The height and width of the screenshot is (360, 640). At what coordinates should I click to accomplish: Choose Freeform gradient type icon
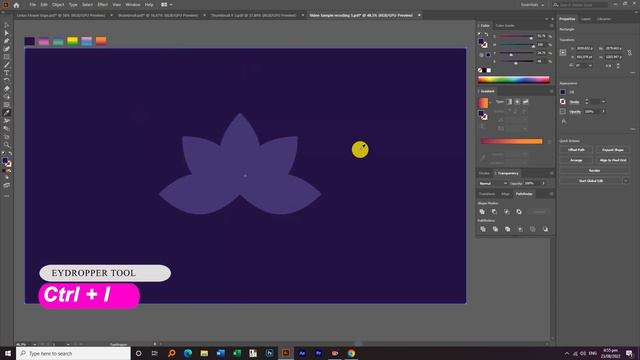tap(526, 102)
